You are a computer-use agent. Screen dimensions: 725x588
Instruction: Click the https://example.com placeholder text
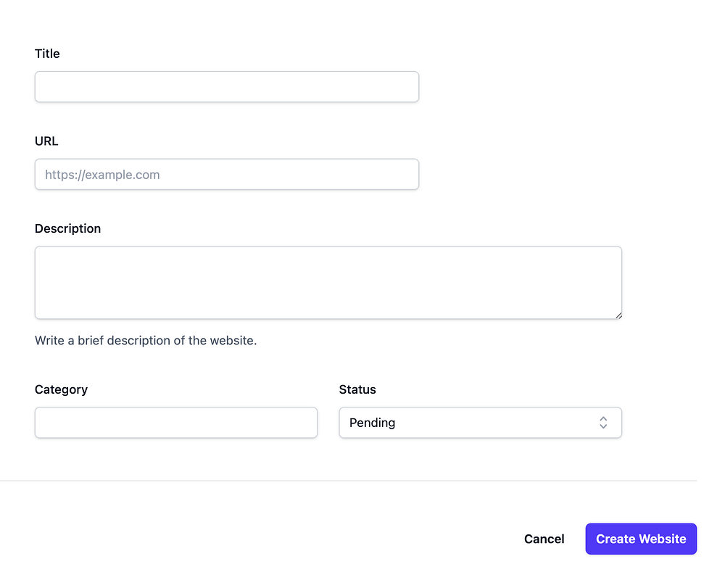pyautogui.click(x=102, y=175)
